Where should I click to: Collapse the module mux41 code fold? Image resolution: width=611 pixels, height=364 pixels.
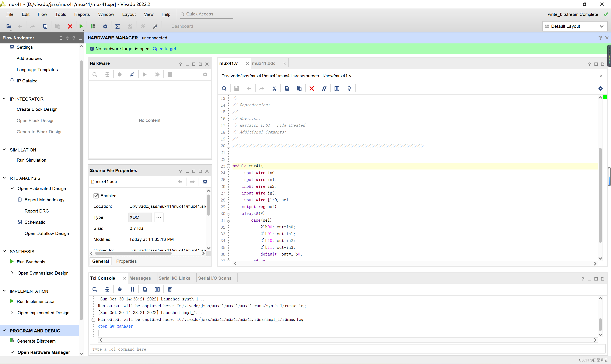pyautogui.click(x=228, y=166)
